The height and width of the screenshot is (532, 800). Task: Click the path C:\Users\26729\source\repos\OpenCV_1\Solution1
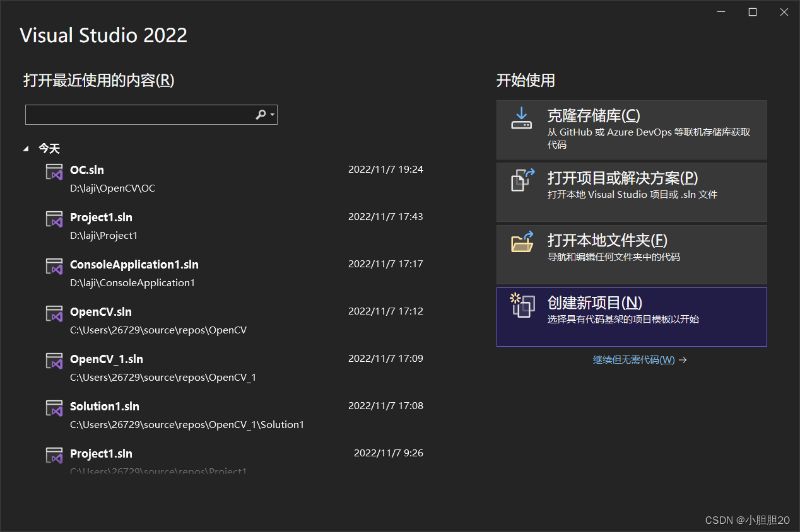point(187,425)
